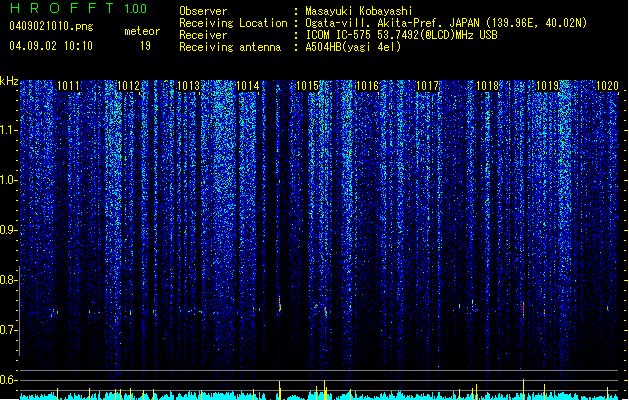Image resolution: width=629 pixels, height=400 pixels.
Task: Click the HROFFT 1.0.0 program title
Action: point(78,8)
